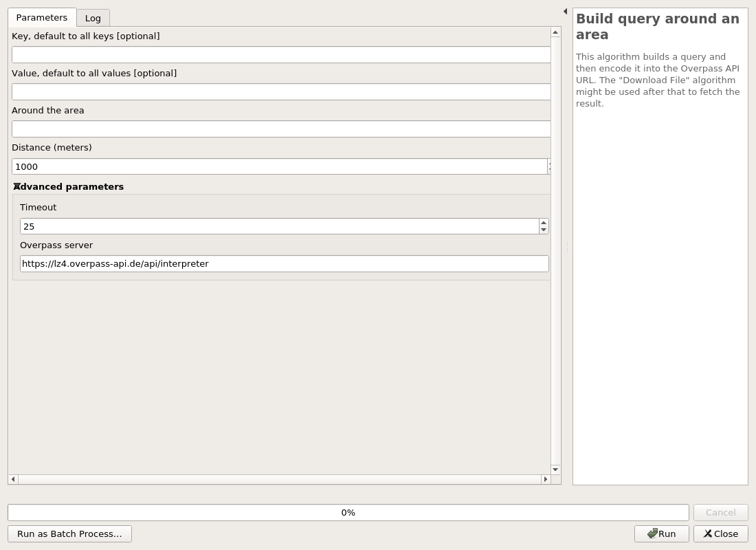Click the Timeout down spinner arrow
This screenshot has height=550, width=756.
click(x=544, y=230)
